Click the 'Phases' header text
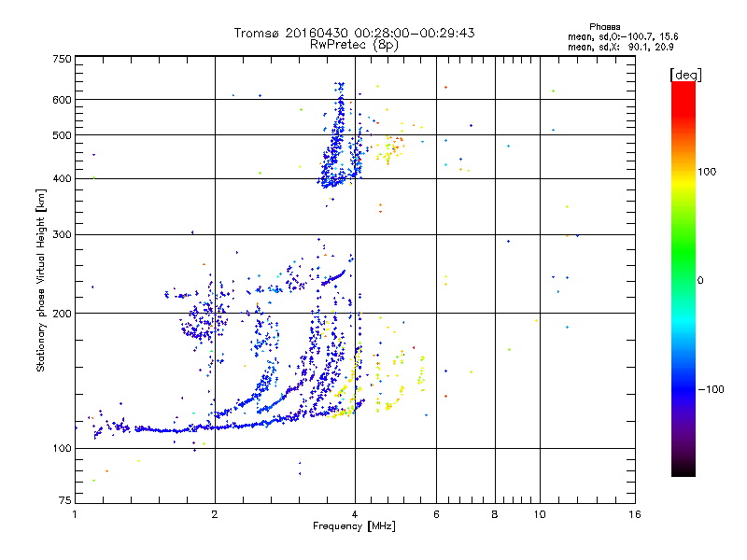 [604, 27]
